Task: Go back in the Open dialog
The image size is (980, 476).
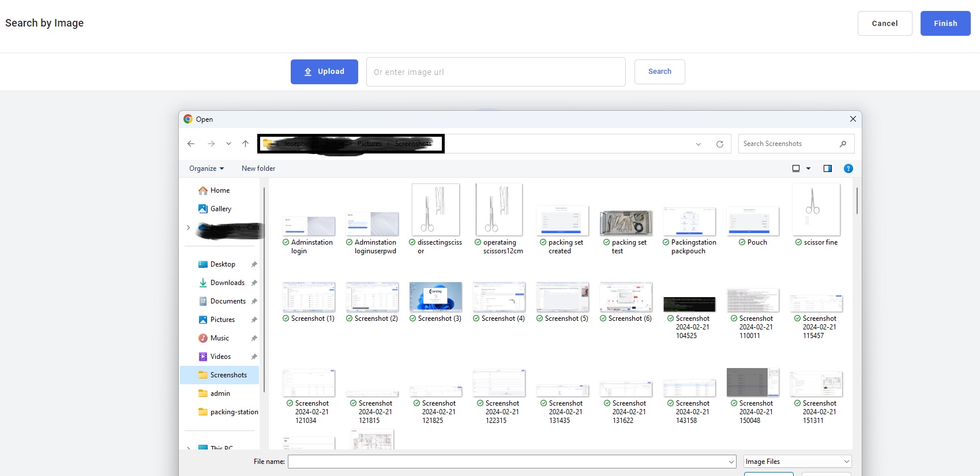Action: pos(191,144)
